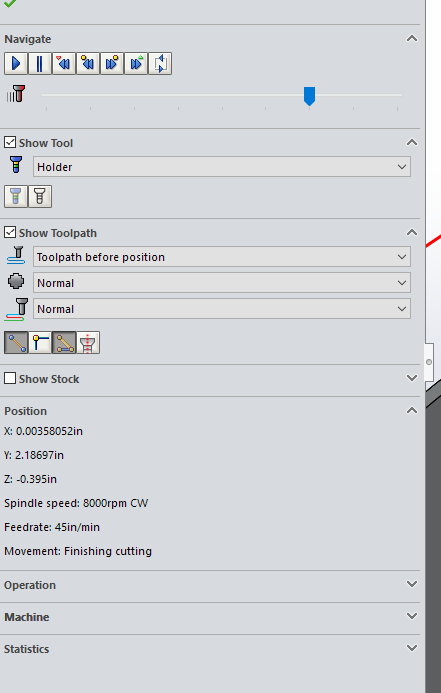Skip to the next operation icon
The image size is (441, 693).
coord(136,64)
